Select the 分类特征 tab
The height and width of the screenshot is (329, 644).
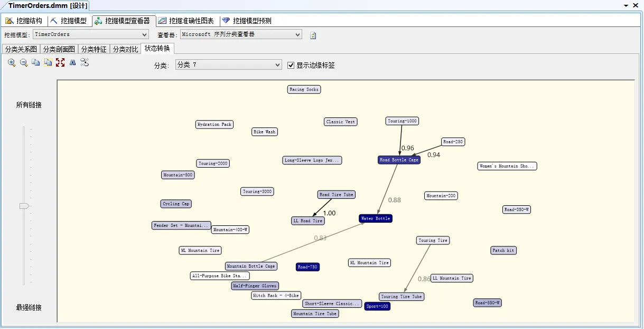[94, 49]
